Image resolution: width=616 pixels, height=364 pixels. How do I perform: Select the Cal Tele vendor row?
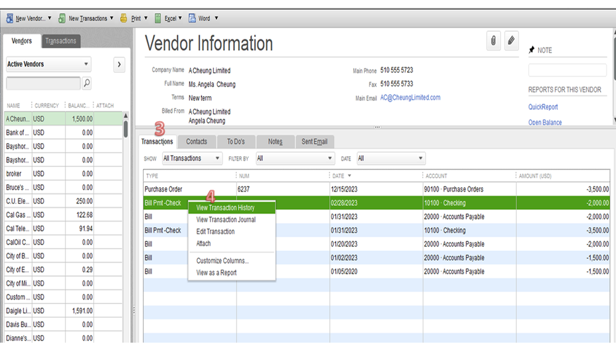tap(64, 229)
